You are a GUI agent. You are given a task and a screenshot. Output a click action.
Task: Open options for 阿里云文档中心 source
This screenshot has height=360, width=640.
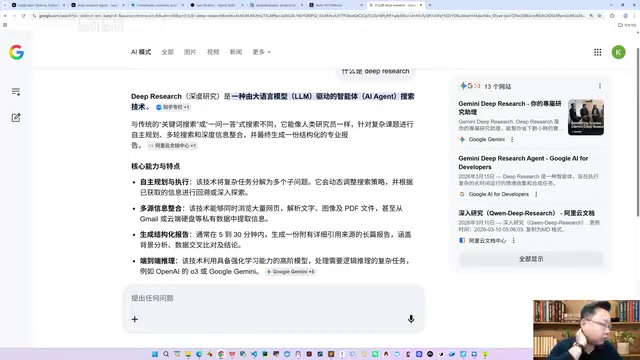click(x=513, y=241)
